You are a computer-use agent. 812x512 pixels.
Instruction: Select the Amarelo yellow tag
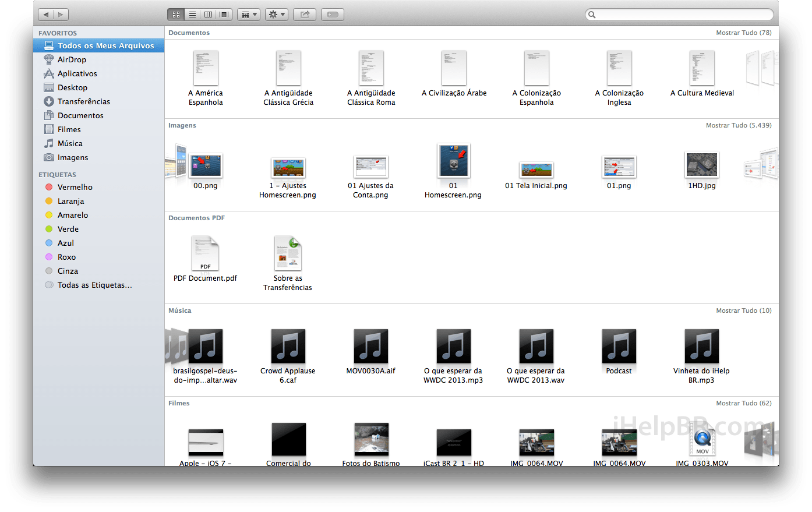coord(99,215)
